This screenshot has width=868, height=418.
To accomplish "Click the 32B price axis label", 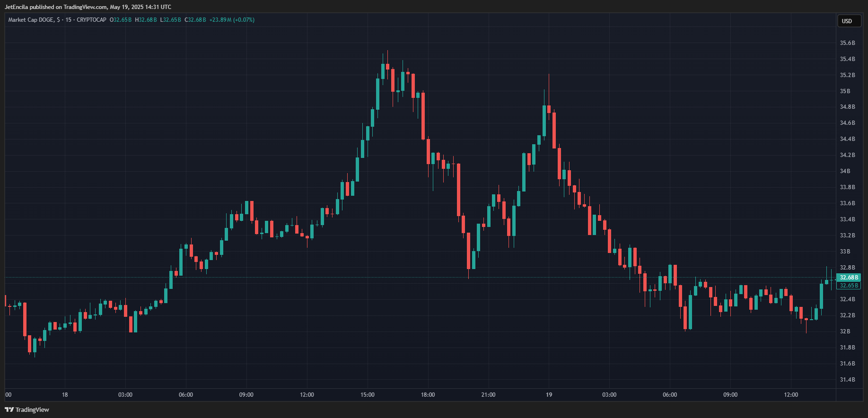I will coord(845,331).
